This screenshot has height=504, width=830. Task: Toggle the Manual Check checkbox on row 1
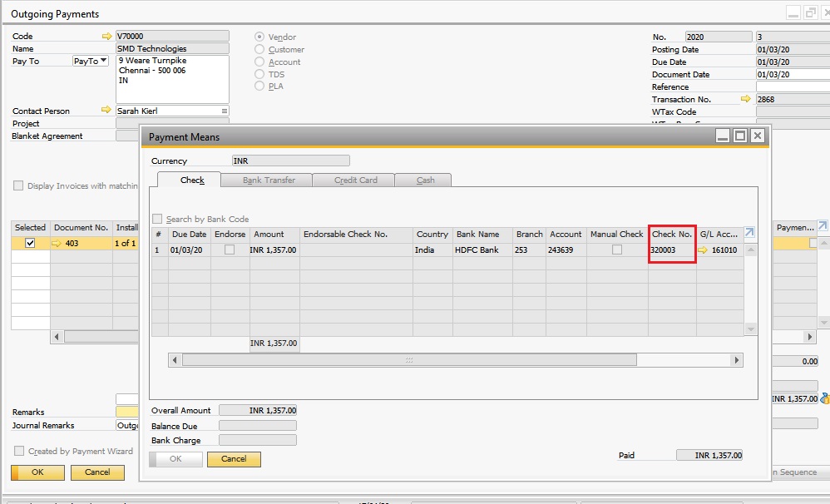(x=615, y=250)
